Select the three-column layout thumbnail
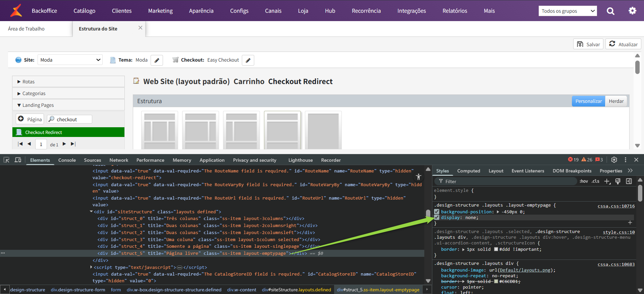The image size is (644, 294). [160, 130]
